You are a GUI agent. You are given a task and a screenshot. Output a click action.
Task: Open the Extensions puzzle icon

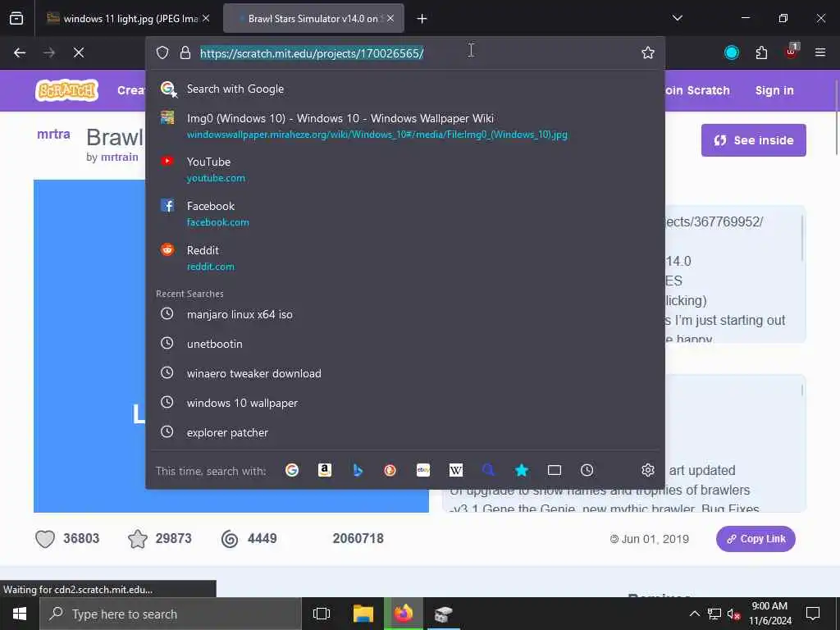[761, 52]
